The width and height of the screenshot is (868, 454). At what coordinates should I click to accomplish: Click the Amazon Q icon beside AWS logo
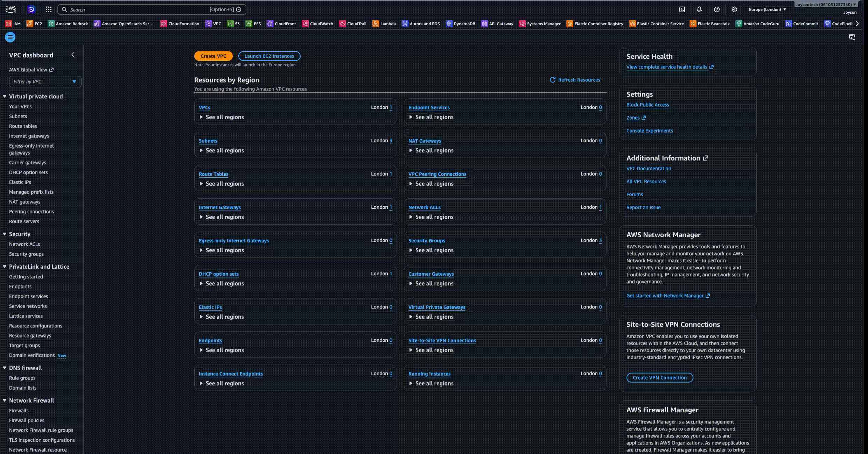pyautogui.click(x=31, y=9)
